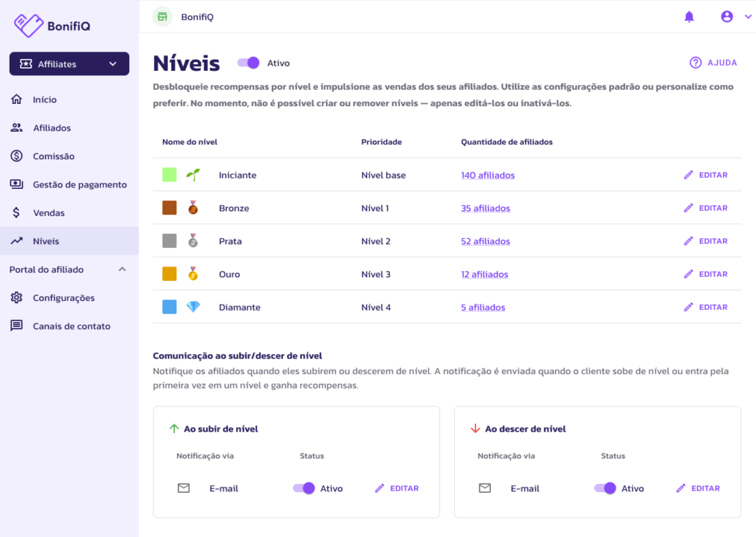Click the diamond emoji icon for Diamante
Viewport: 756px width, 537px height.
tap(193, 307)
